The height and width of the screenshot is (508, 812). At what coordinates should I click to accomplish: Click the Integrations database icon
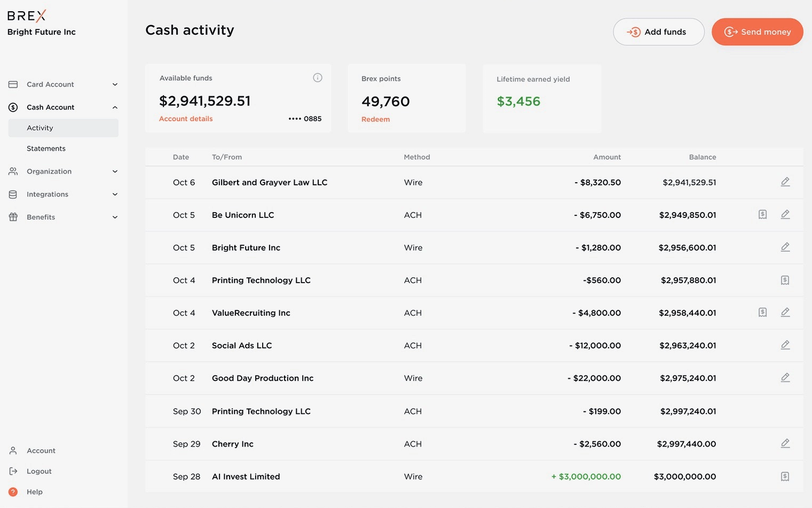pos(13,194)
